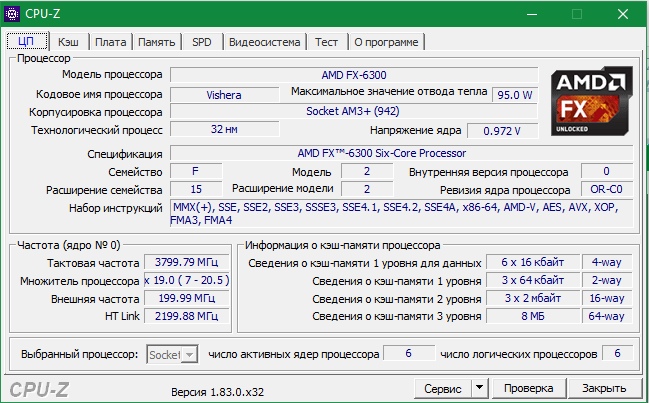This screenshot has width=649, height=403.
Task: Click the active cores count value
Action: [409, 353]
